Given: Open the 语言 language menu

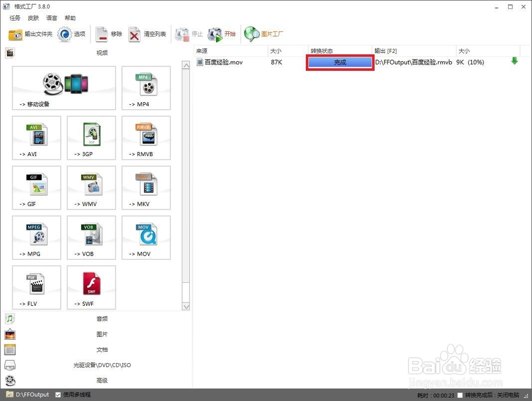Looking at the screenshot, I should click(x=52, y=18).
